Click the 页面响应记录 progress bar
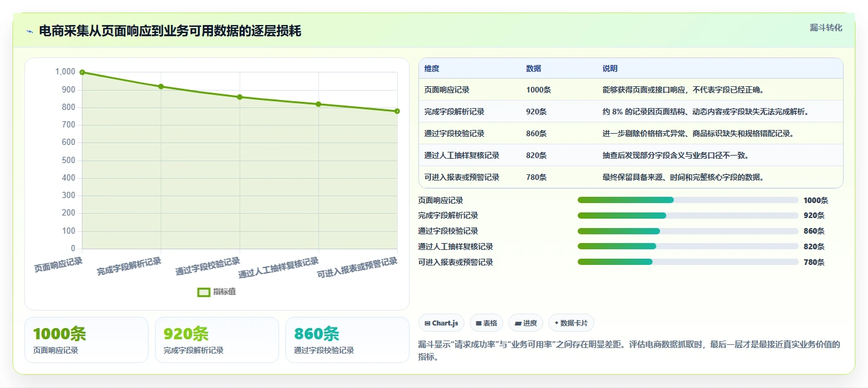The width and height of the screenshot is (868, 388). (x=688, y=200)
